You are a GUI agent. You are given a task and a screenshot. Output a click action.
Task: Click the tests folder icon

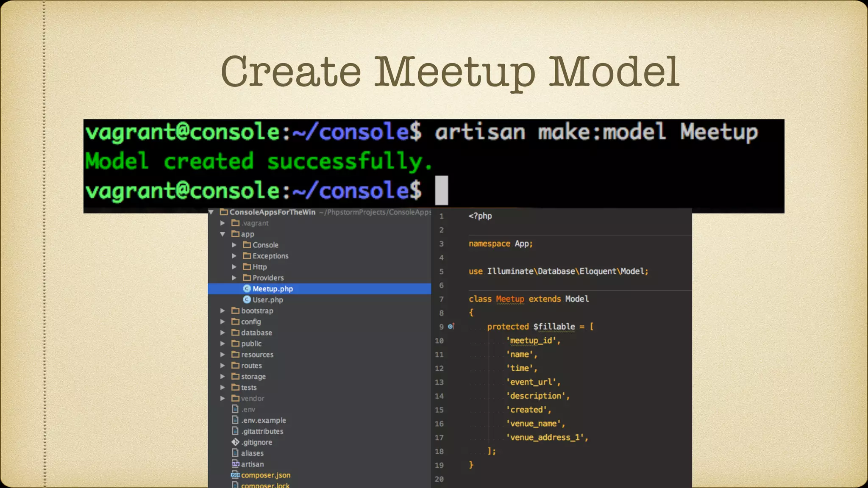click(x=235, y=387)
